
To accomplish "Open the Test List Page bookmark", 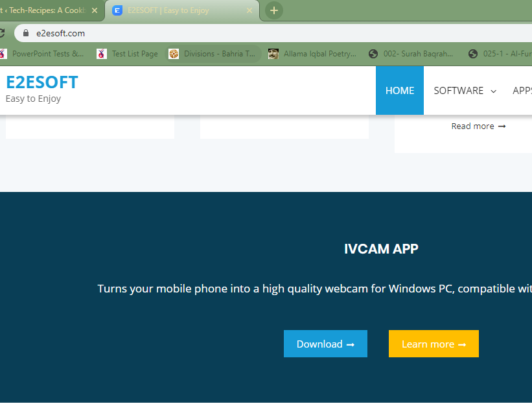I will [128, 54].
